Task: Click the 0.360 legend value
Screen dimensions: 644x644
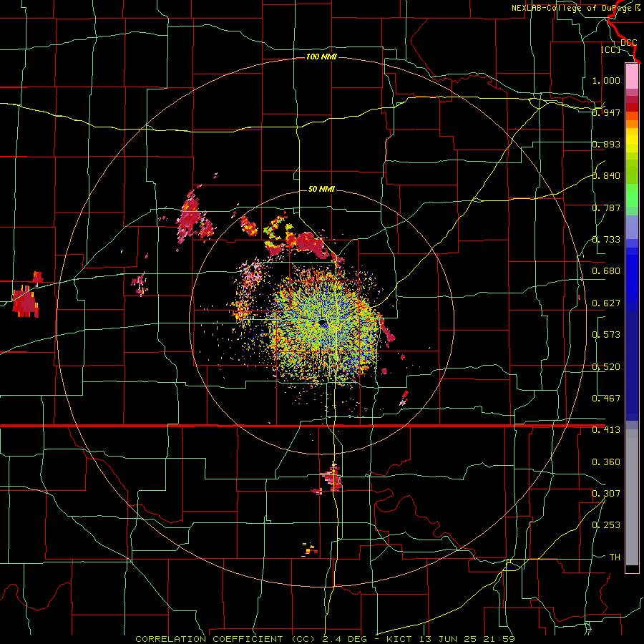Action: tap(606, 462)
